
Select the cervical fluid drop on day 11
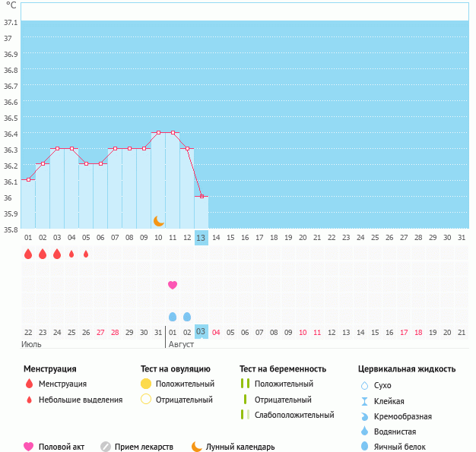[x=173, y=316]
